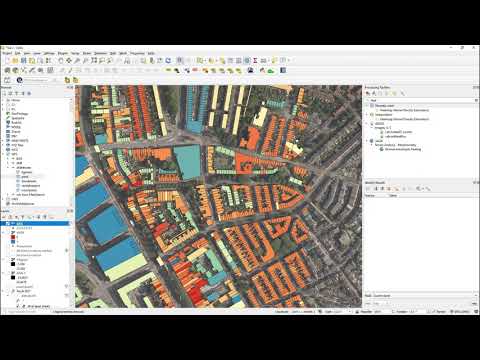Open the Project menu
Image resolution: width=480 pixels, height=360 pixels.
pos(7,53)
